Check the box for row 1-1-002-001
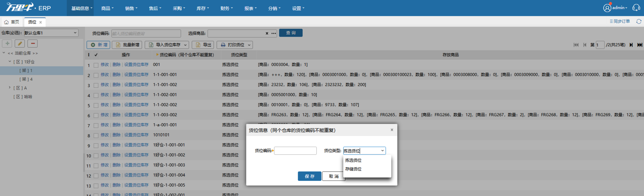 96,96
